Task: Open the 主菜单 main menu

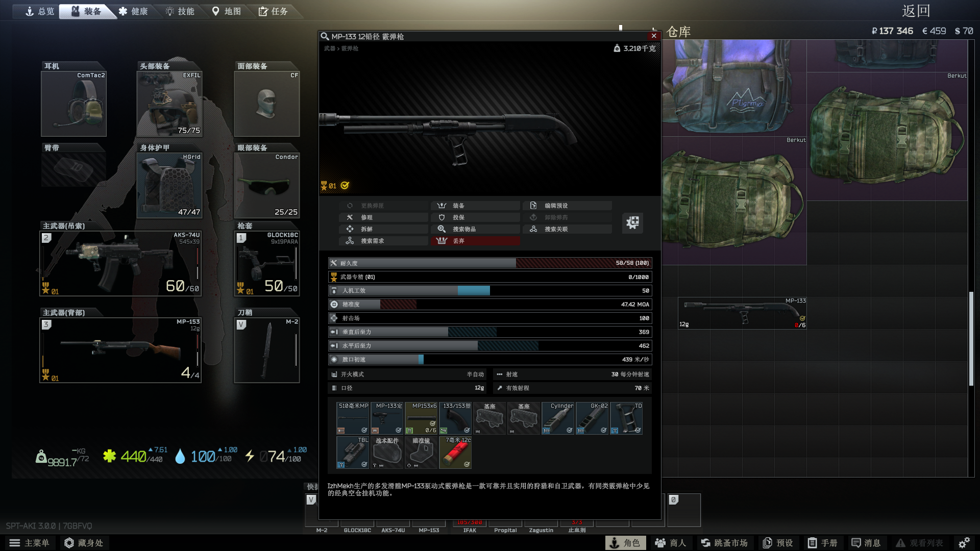Action: pos(30,543)
